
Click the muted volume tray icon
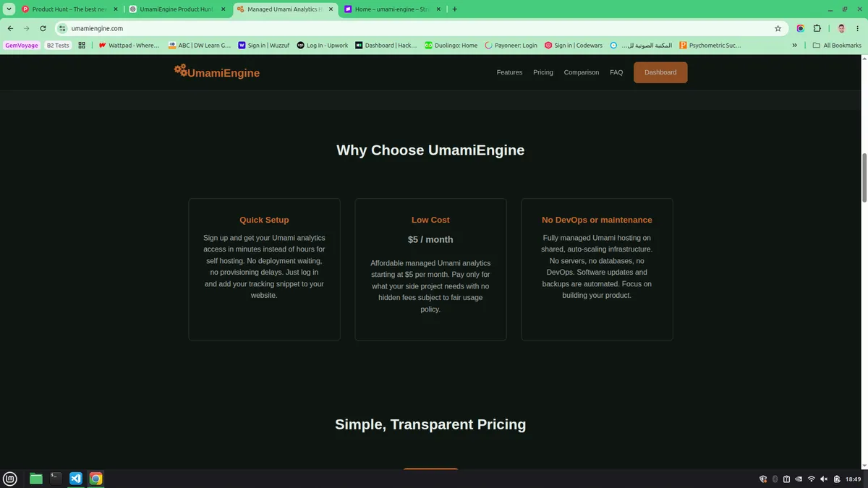click(x=824, y=479)
